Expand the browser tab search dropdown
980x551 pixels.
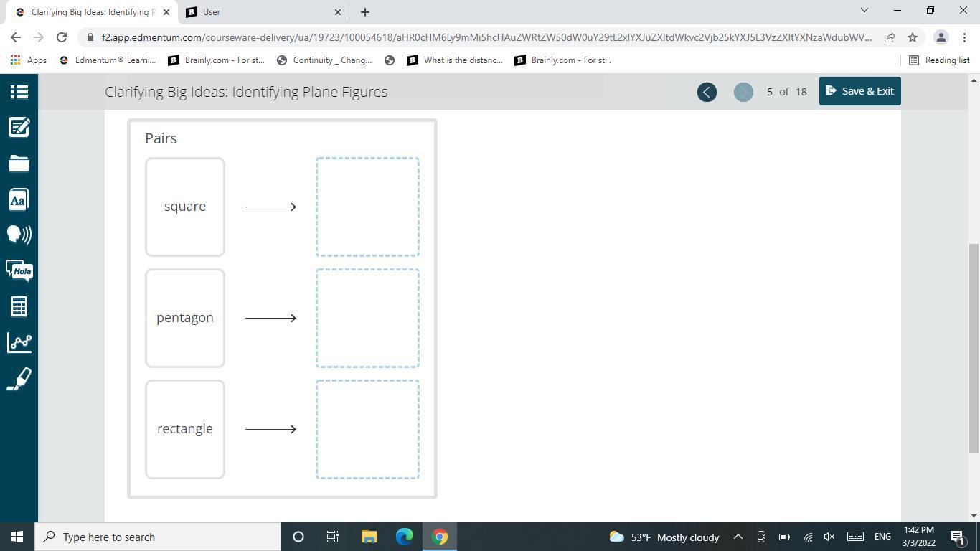864,11
